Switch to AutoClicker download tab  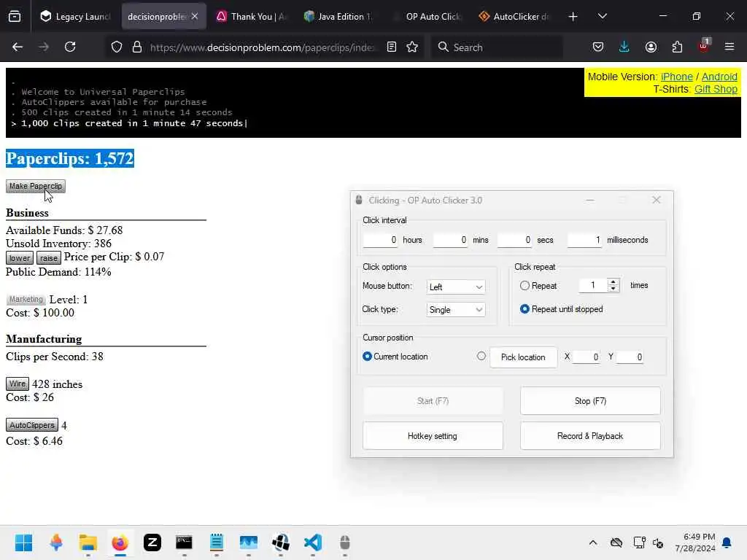pyautogui.click(x=514, y=17)
